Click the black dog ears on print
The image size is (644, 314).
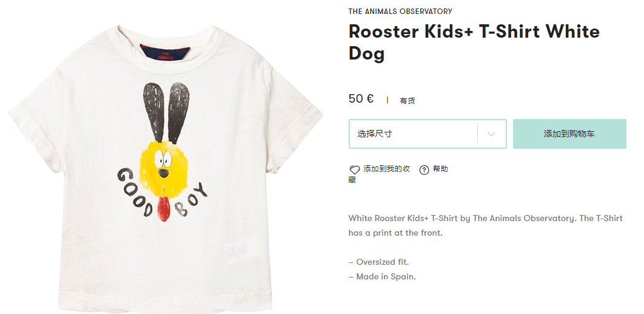(166, 113)
